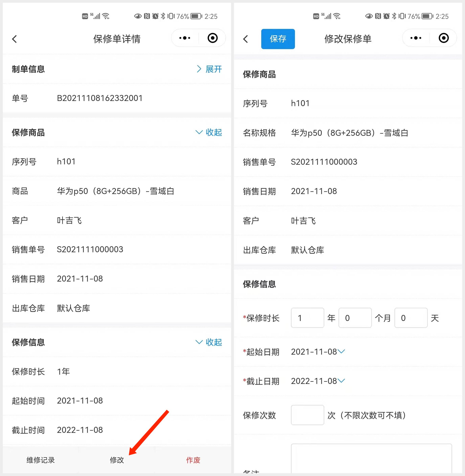The height and width of the screenshot is (476, 465).
Task: Edit the 天 warranty duration field
Action: [x=411, y=318]
